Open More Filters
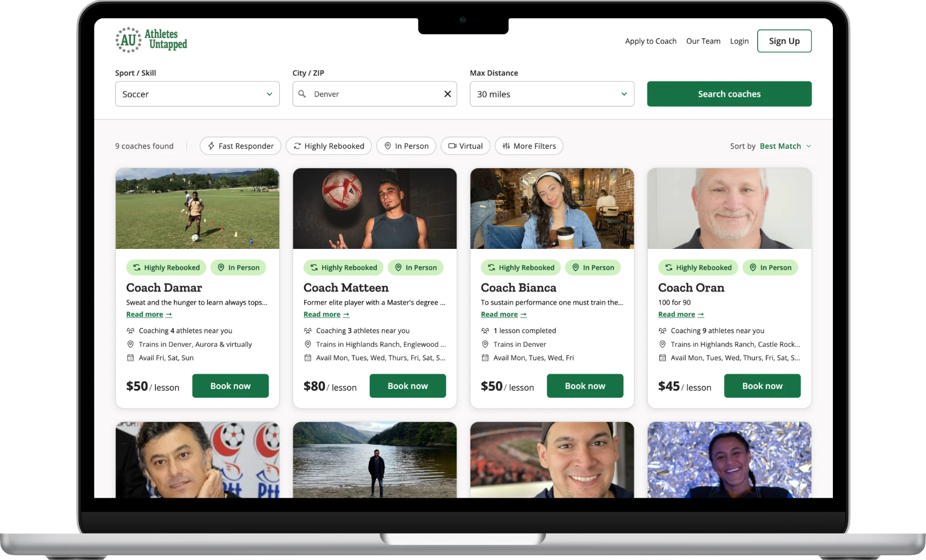 529,146
